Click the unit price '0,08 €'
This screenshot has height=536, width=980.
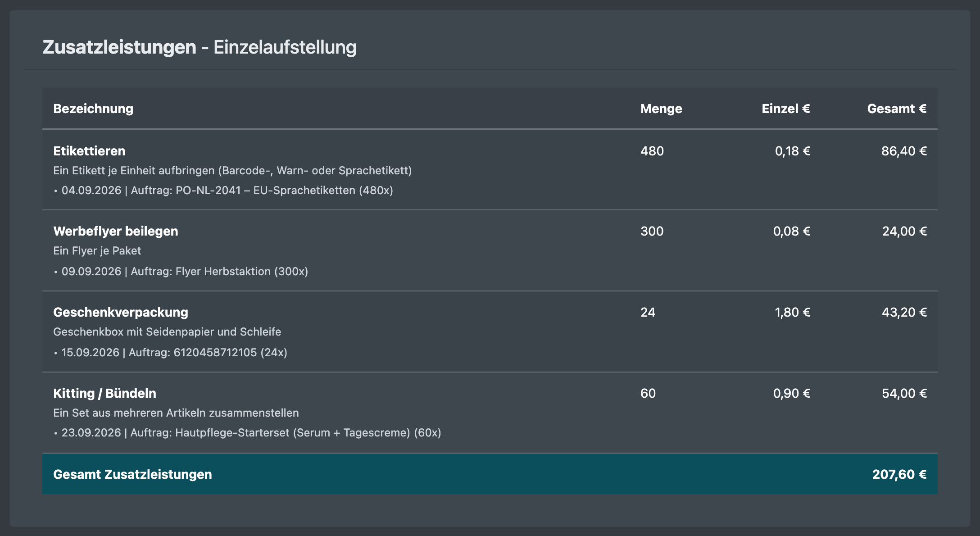coord(792,231)
